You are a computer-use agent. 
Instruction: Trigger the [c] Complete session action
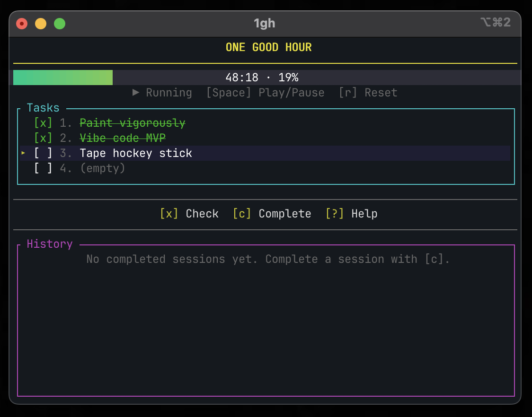pos(272,214)
